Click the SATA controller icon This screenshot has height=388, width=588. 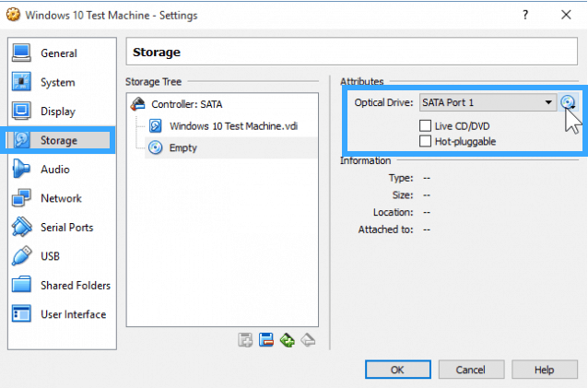[138, 104]
